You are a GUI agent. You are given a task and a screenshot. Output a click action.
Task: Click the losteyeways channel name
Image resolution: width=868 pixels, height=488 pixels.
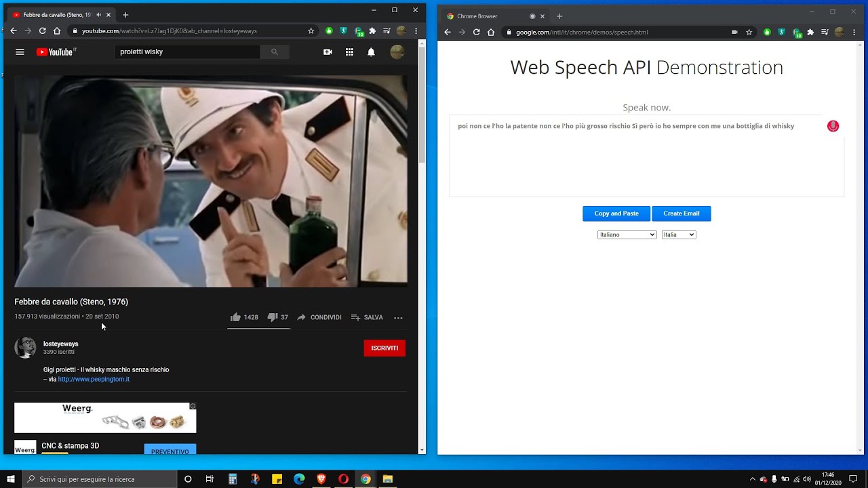[61, 344]
